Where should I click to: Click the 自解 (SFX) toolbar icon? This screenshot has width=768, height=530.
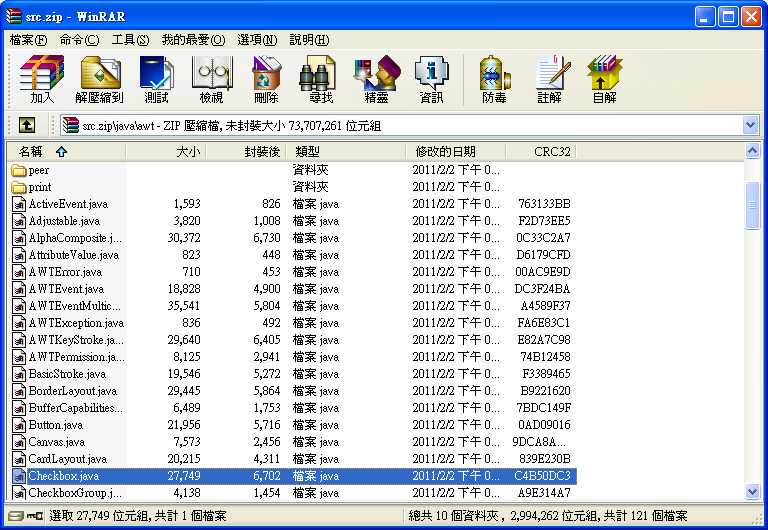pyautogui.click(x=604, y=79)
